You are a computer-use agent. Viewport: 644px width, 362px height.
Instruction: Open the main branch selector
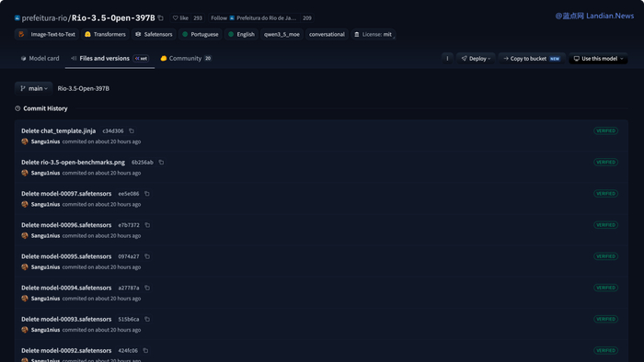click(x=34, y=88)
